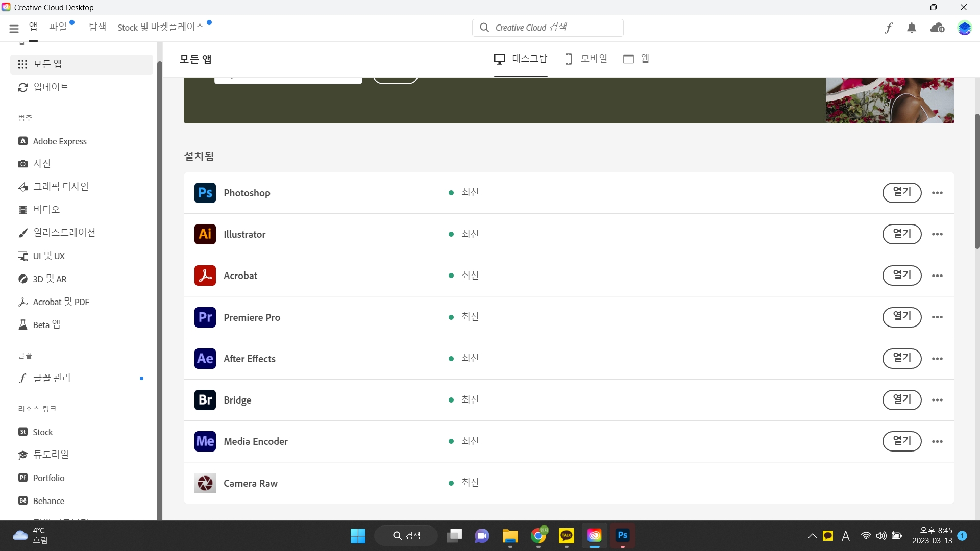The image size is (980, 551).
Task: Open 일러스트레이션 category
Action: pos(82,233)
